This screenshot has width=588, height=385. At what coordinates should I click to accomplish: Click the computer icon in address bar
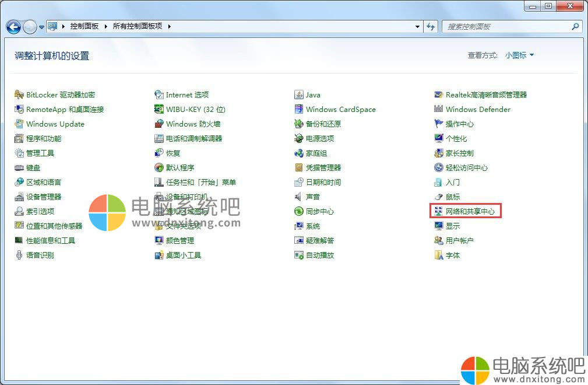[x=52, y=26]
